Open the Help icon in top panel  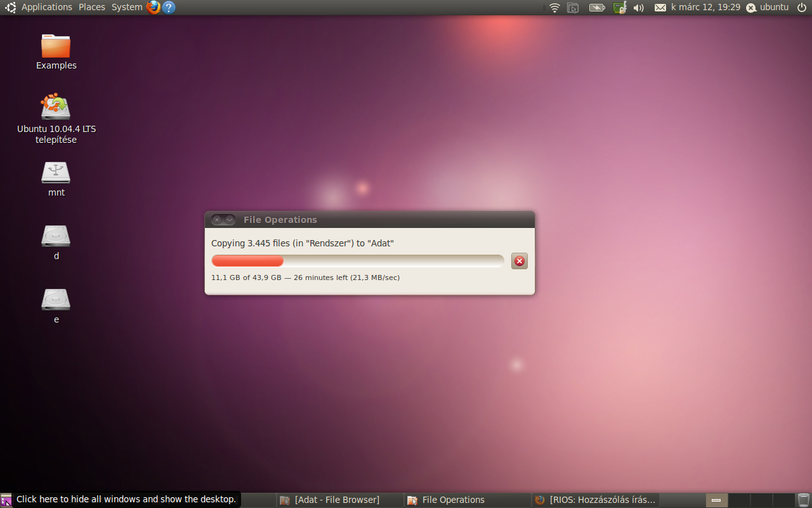coord(168,8)
